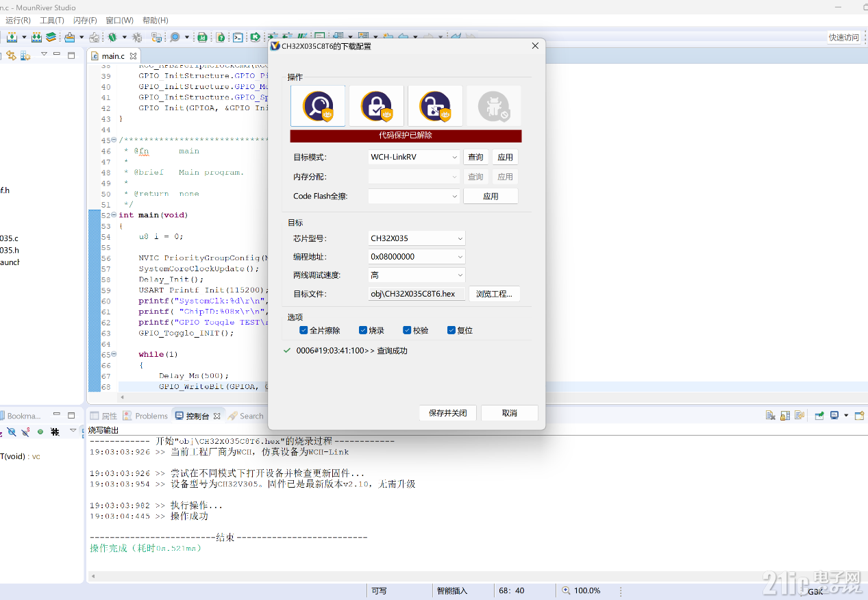Click the display selected console monitor icon
Screen dimensions: 868x600
(834, 416)
